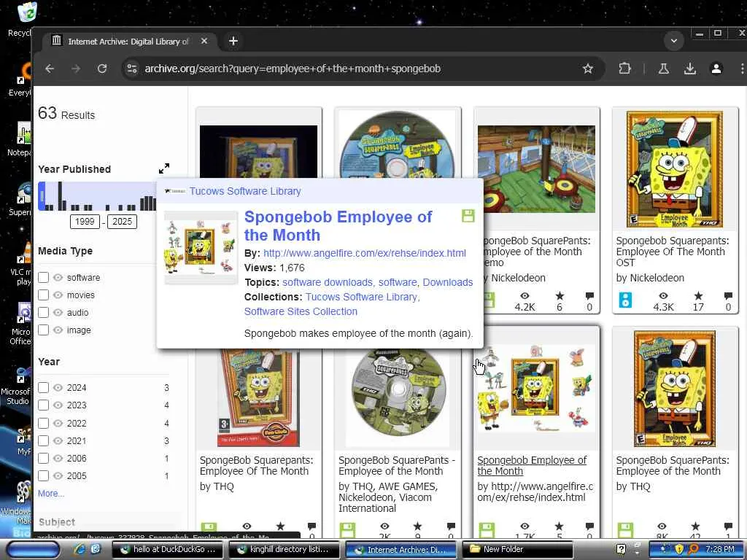Open Chrome Labs flask icon

(663, 69)
